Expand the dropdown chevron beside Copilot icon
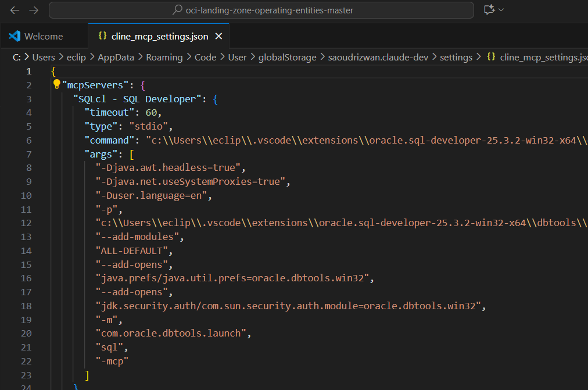Image resolution: width=588 pixels, height=390 pixels. (x=501, y=10)
